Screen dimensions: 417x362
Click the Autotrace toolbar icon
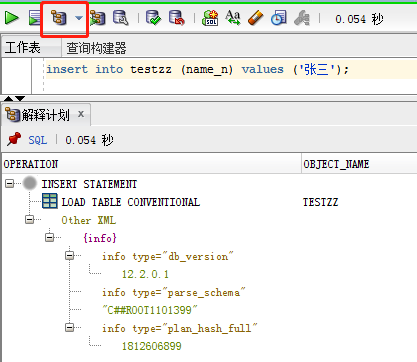[x=97, y=18]
